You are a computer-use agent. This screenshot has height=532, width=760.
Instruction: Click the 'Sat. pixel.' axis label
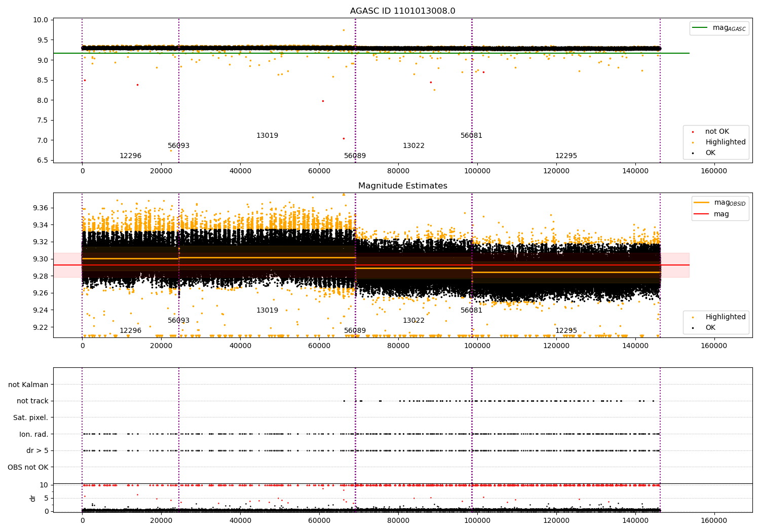(x=31, y=418)
